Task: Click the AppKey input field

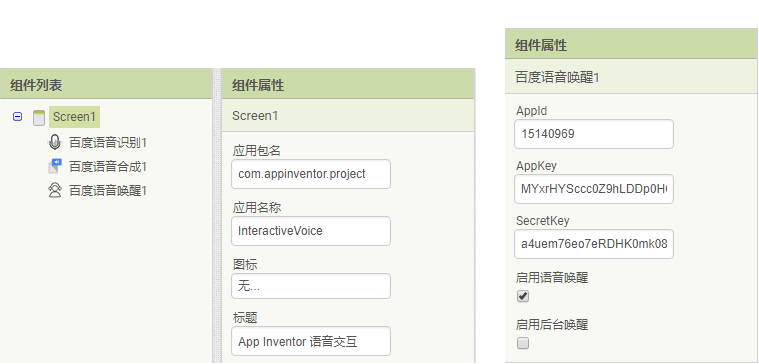Action: point(594,189)
